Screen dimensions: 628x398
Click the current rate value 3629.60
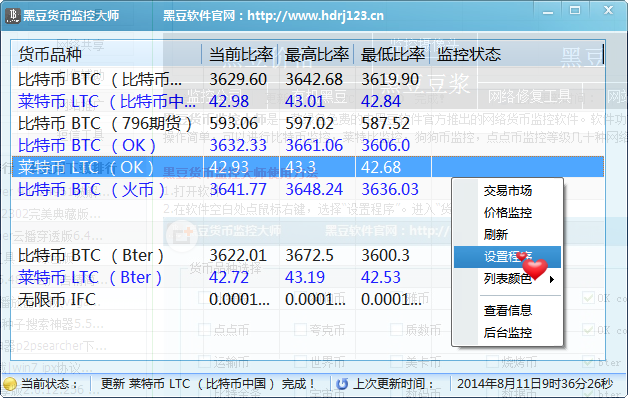(238, 79)
